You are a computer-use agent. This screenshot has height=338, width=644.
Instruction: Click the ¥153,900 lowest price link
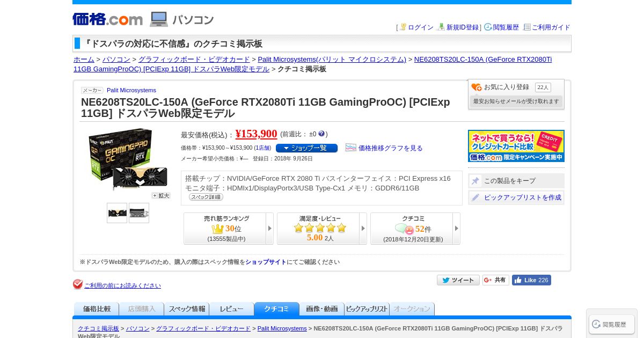coord(257,134)
